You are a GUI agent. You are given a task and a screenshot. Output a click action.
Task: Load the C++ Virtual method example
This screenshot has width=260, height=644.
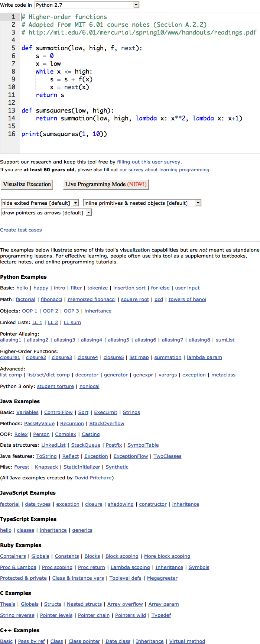[187, 641]
